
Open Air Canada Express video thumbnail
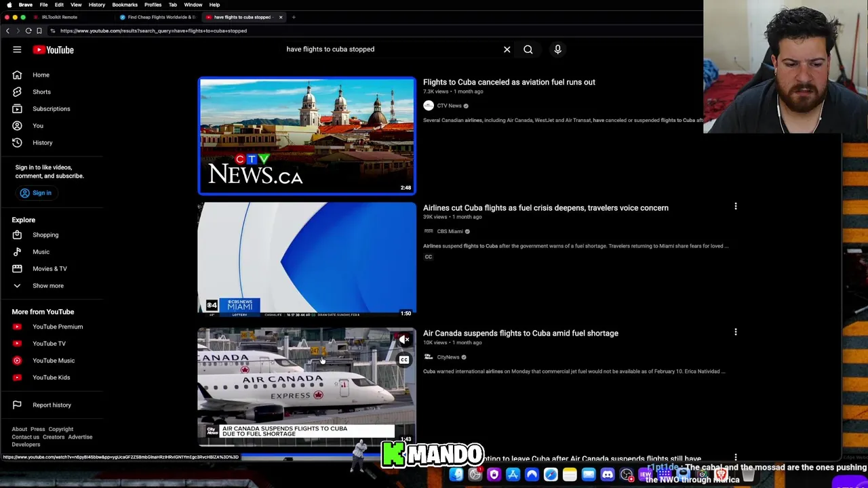coord(307,386)
